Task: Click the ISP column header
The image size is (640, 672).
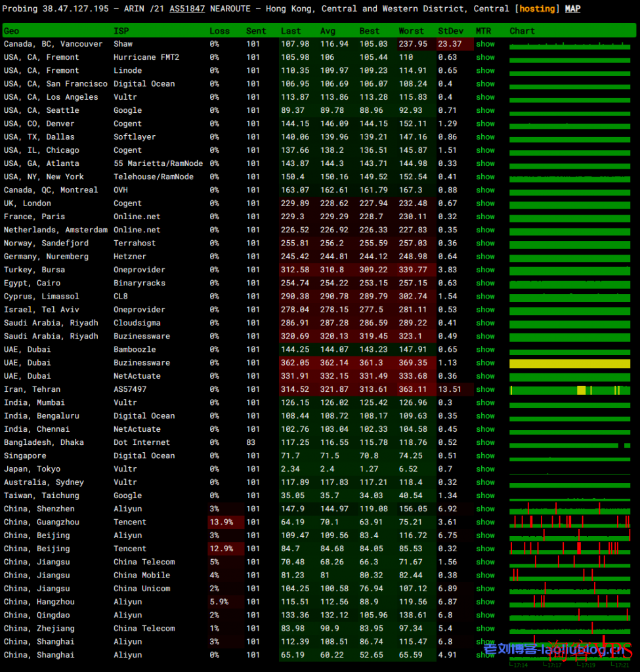Action: pyautogui.click(x=121, y=31)
